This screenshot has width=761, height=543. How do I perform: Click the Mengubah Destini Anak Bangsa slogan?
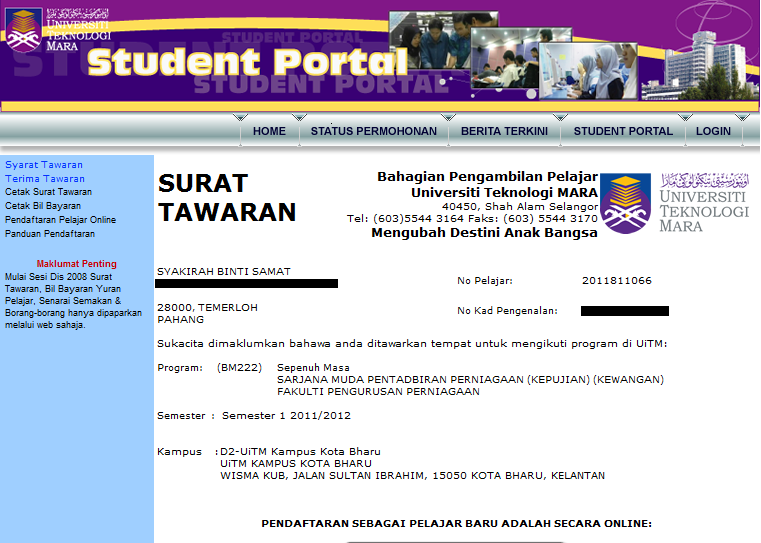(x=484, y=233)
